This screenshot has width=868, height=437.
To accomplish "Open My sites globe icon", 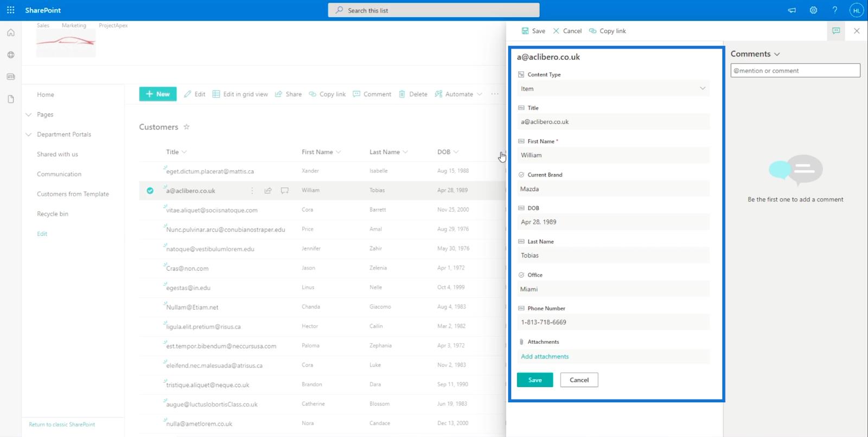I will [11, 55].
